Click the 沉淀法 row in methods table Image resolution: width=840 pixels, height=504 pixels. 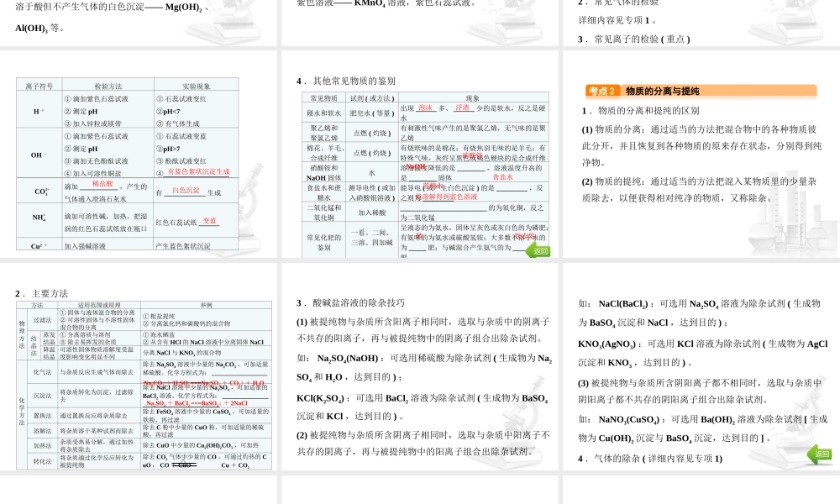coord(42,396)
